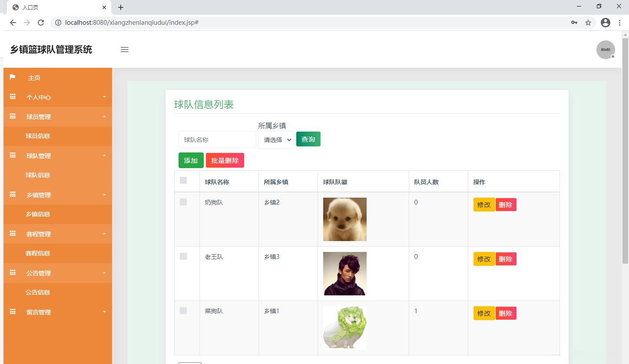Open the user avatar in the header

coord(606,50)
